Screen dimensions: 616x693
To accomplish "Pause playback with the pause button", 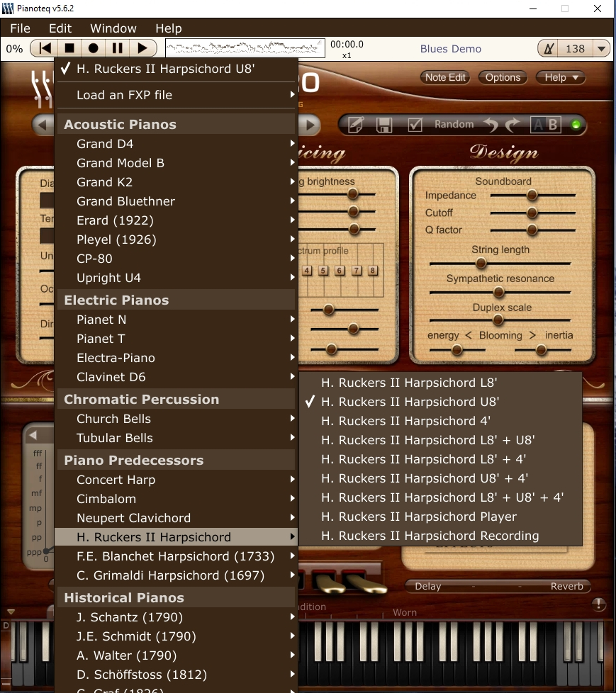I will pos(117,48).
